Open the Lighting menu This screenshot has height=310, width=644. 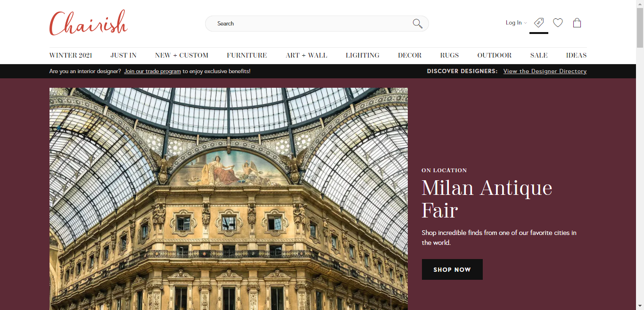point(363,55)
